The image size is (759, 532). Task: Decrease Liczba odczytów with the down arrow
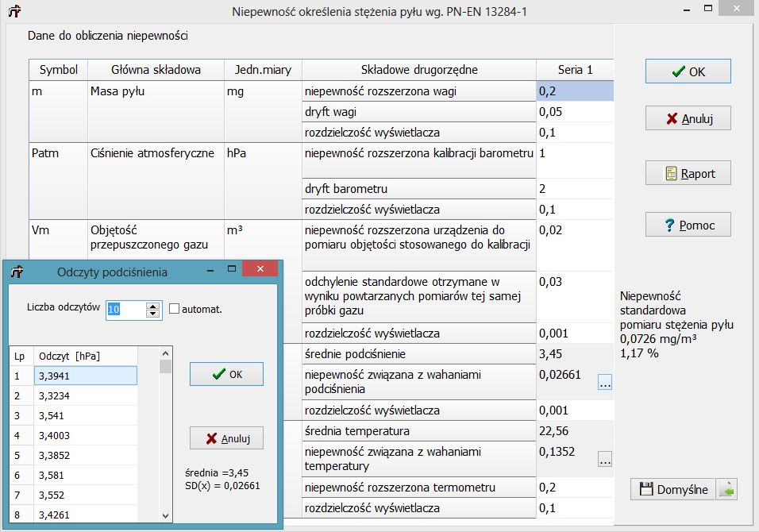153,313
